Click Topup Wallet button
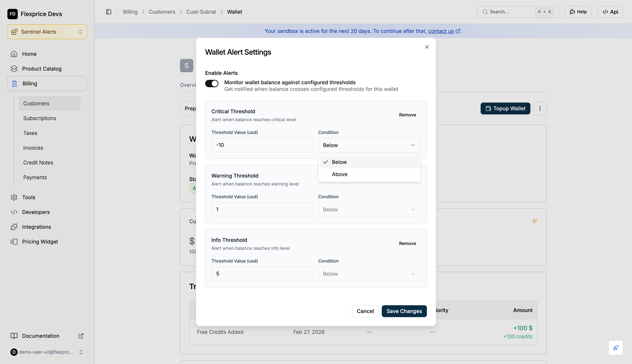 point(505,108)
